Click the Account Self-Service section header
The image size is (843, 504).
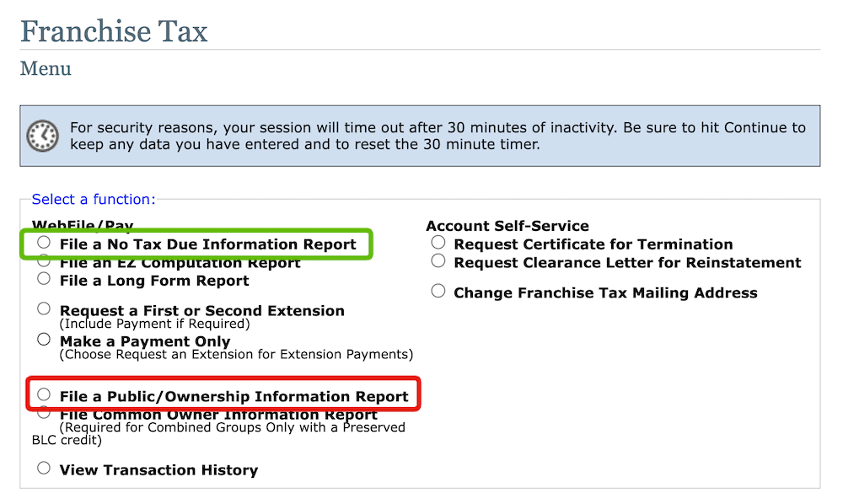507,225
